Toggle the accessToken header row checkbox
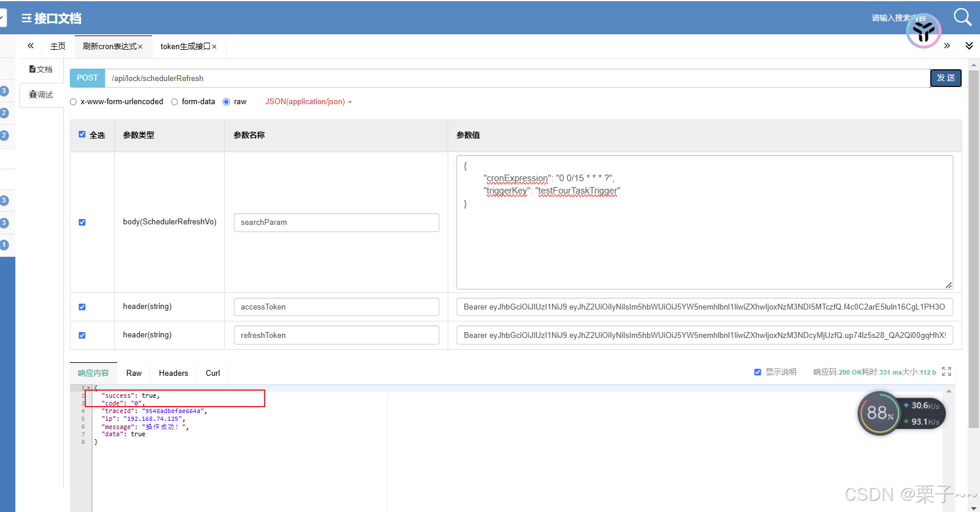This screenshot has height=512, width=980. (x=82, y=307)
